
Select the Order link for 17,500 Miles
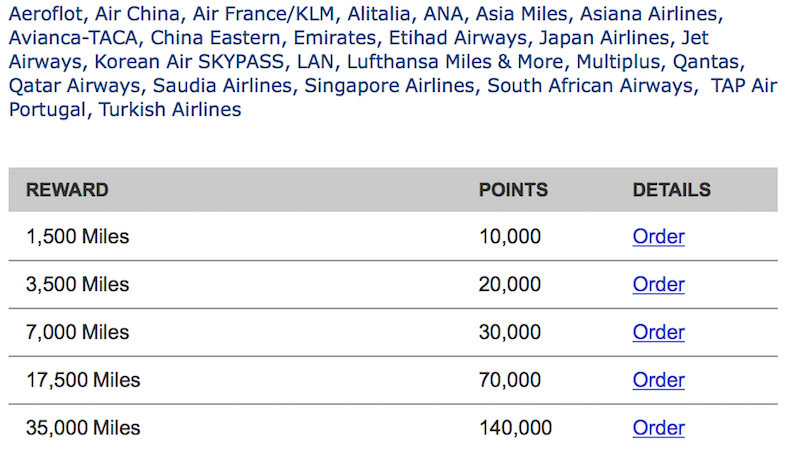[658, 380]
